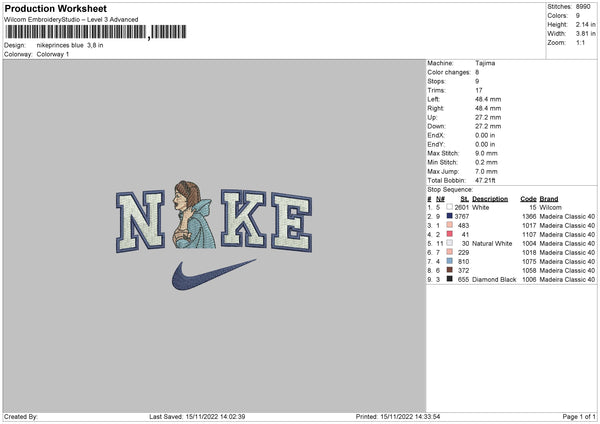Click the Natural White thread swatch
The height and width of the screenshot is (424, 600).
449,243
